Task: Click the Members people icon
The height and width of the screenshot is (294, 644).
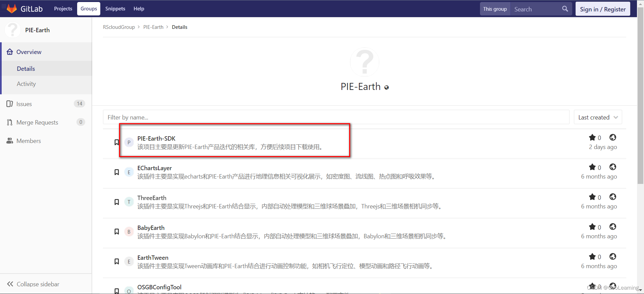Action: 10,141
